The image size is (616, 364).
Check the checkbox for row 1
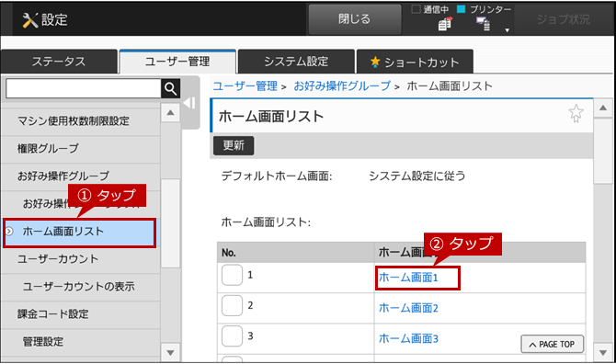pyautogui.click(x=232, y=275)
